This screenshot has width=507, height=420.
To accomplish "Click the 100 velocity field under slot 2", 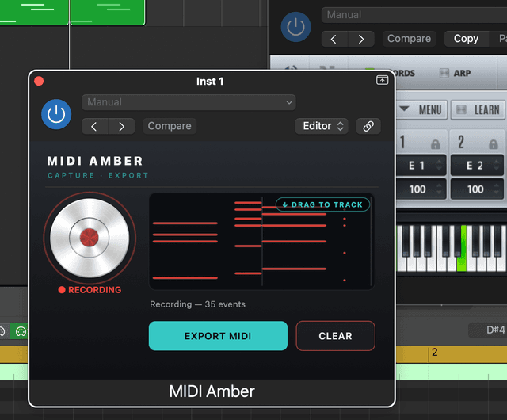I will click(477, 189).
